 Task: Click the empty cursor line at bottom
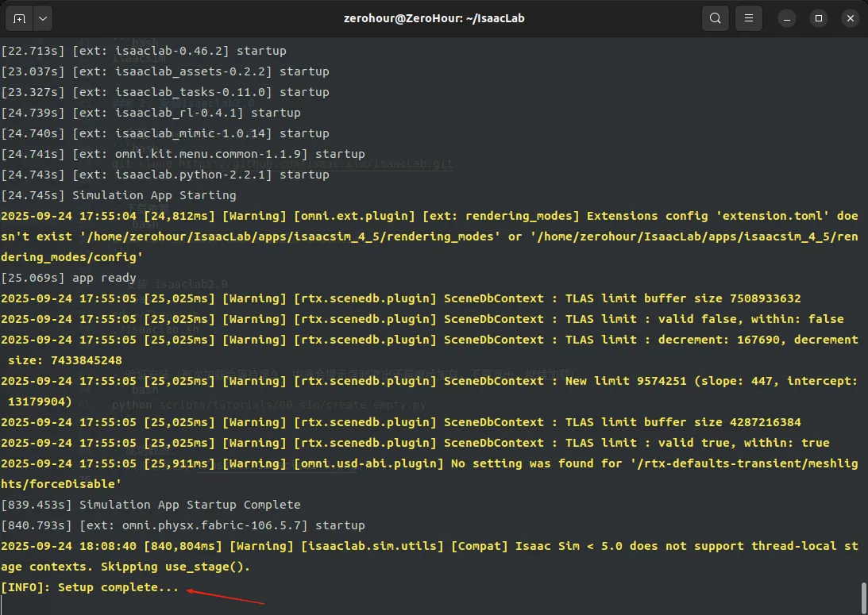coord(318,606)
